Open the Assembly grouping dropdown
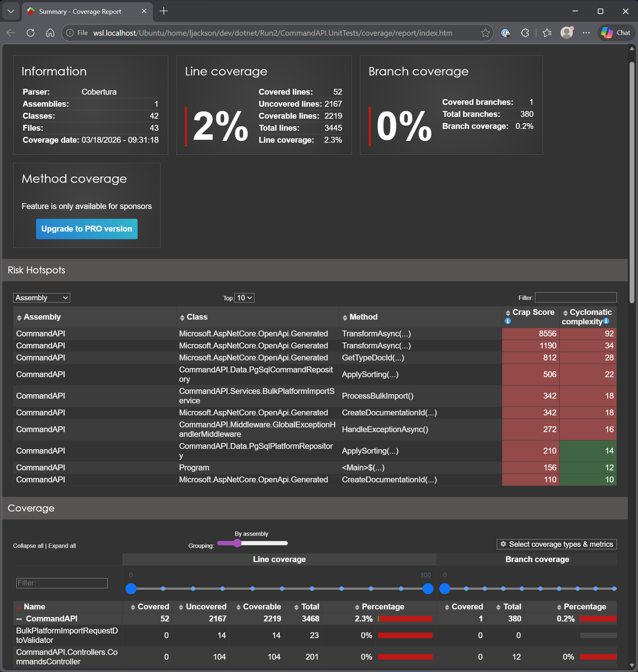 click(x=41, y=297)
